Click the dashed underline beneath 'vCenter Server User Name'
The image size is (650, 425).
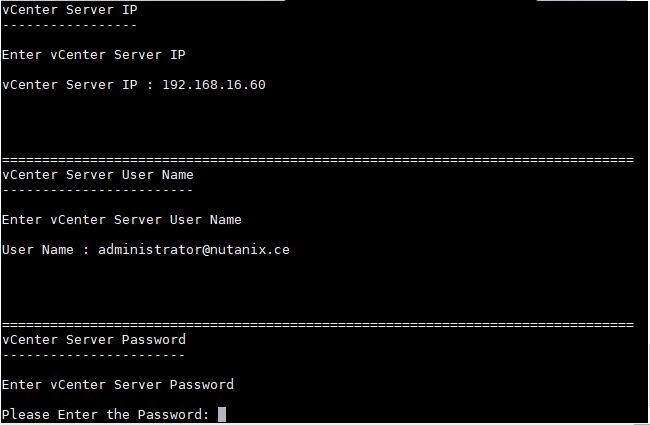pos(97,191)
